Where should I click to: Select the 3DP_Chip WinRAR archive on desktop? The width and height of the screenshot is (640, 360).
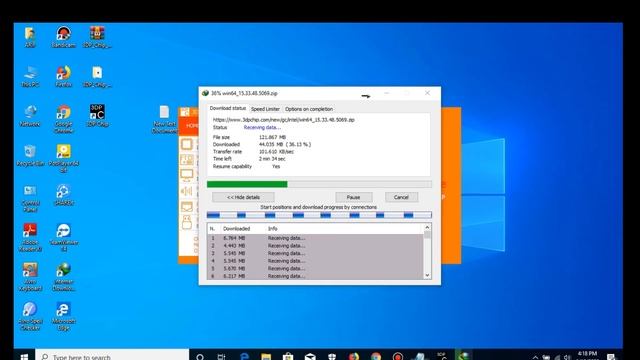pos(97,37)
